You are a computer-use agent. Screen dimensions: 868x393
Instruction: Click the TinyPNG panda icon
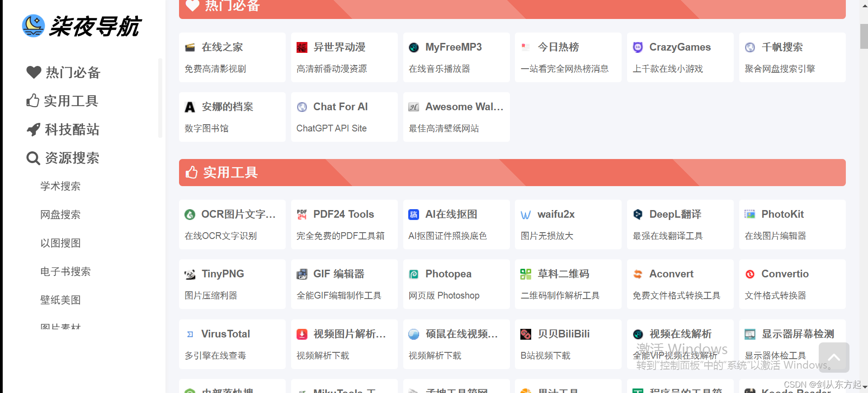pos(190,274)
